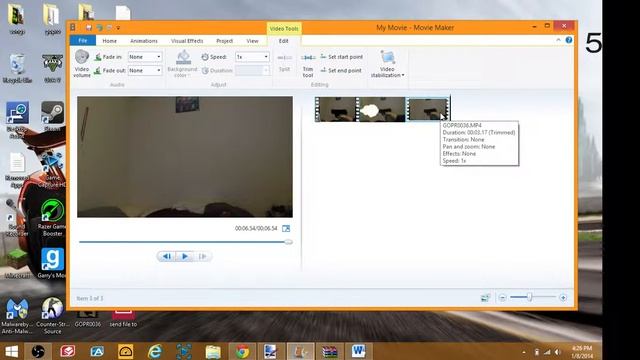The height and width of the screenshot is (360, 640).
Task: Open Game Capture HD shortcut
Action: click(53, 170)
